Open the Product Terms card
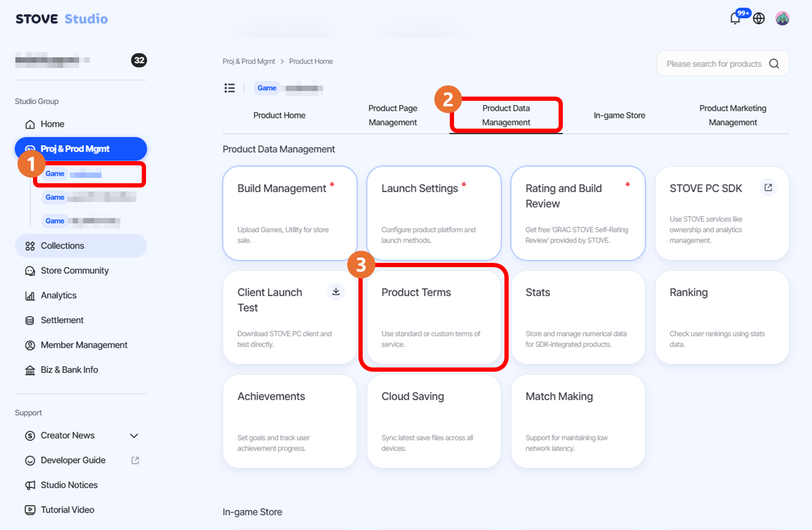812x530 pixels. pyautogui.click(x=434, y=317)
